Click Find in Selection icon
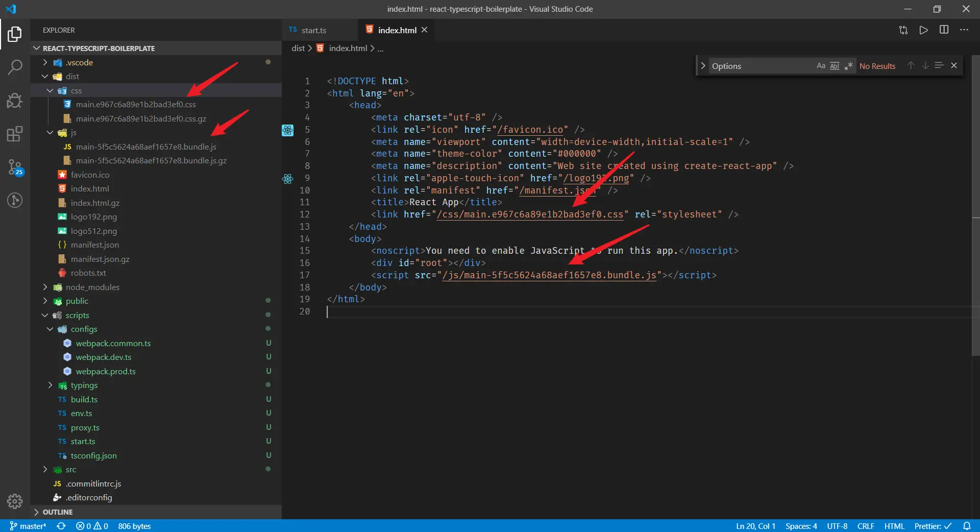 coord(939,66)
